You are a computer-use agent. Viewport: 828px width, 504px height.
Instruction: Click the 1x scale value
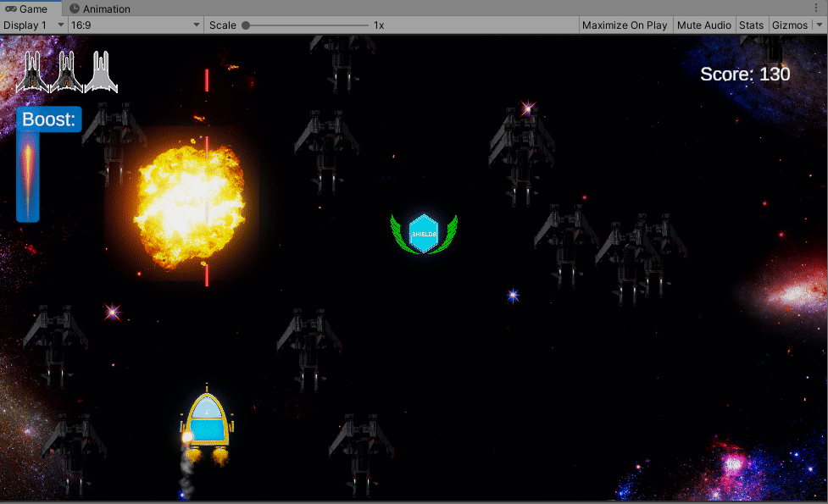coord(379,25)
